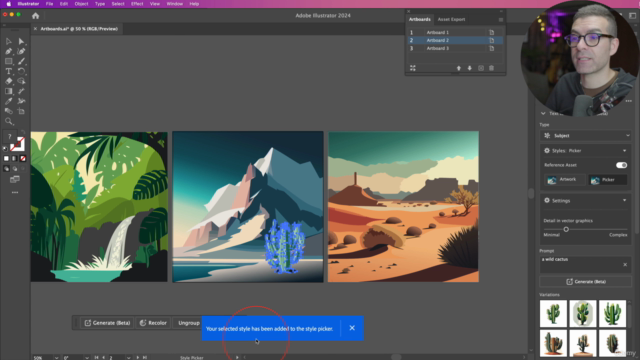Screen dimensions: 640x360
Task: Open the zoom level 50% dropdown
Action: [56, 358]
